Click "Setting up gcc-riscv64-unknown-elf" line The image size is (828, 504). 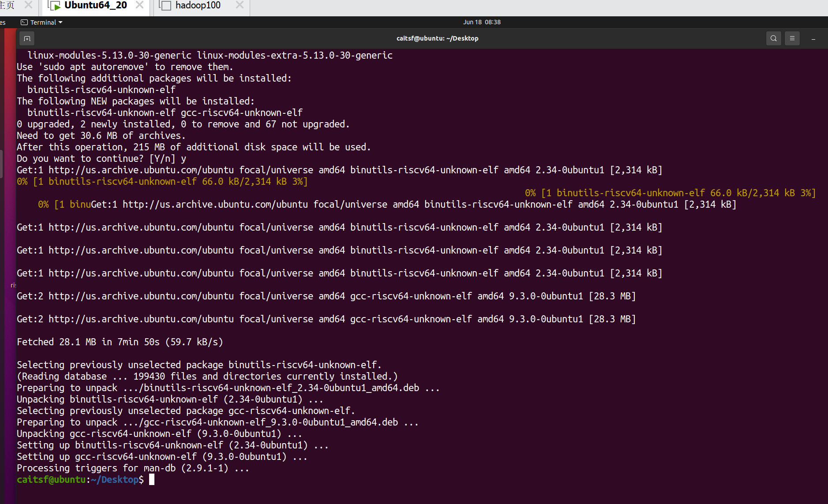pos(162,456)
